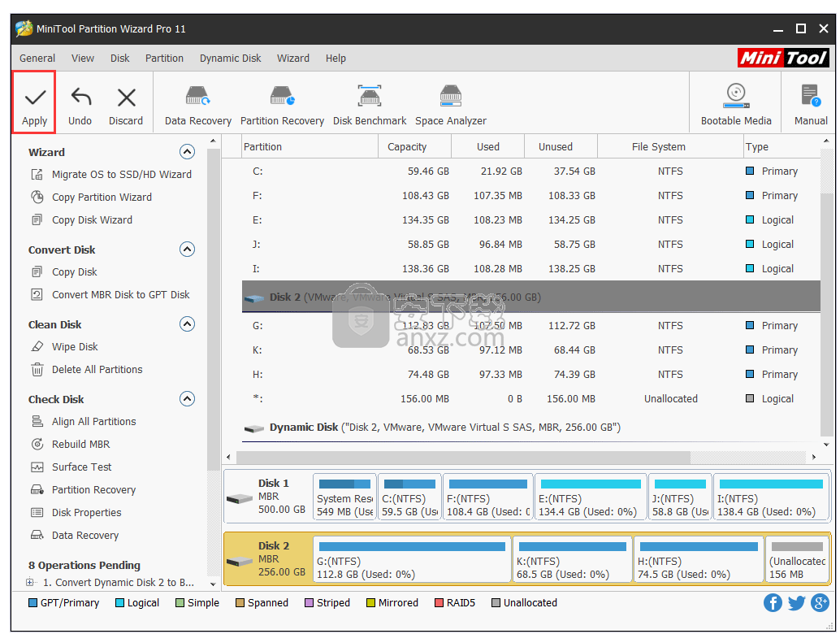Screen dimensions: 840x634
Task: Open the View menu
Action: (83, 58)
